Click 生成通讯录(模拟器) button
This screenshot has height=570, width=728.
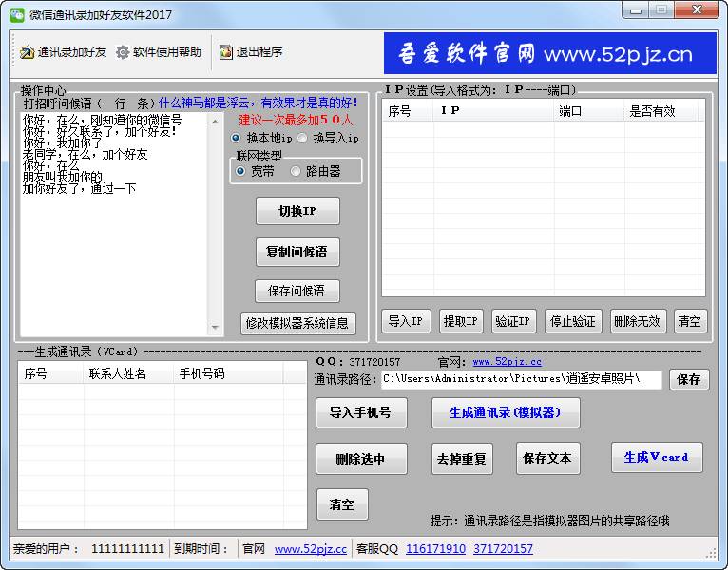coord(506,412)
